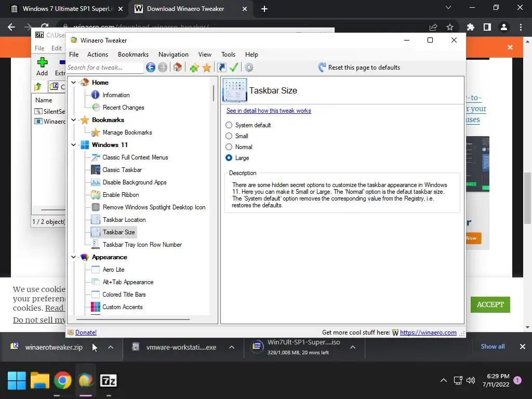This screenshot has height=399, width=532.
Task: Click 7-Zip icon on the taskbar
Action: 108,380
